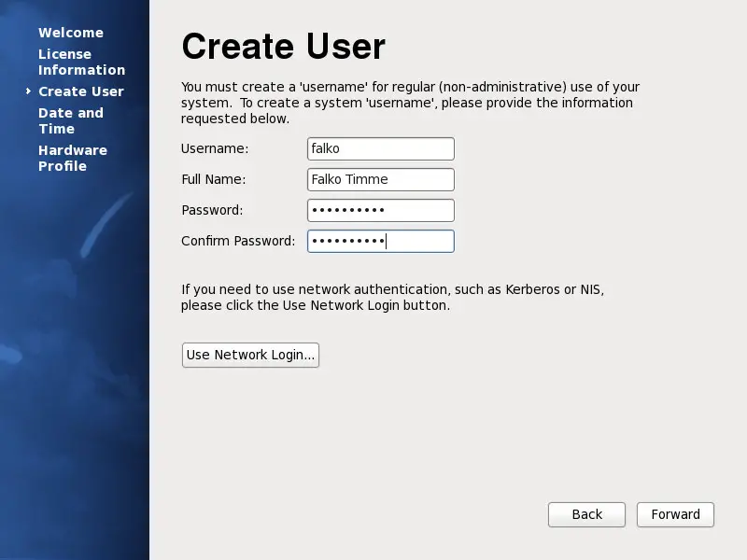Proceed with the Forward button
The image size is (747, 560).
[675, 515]
